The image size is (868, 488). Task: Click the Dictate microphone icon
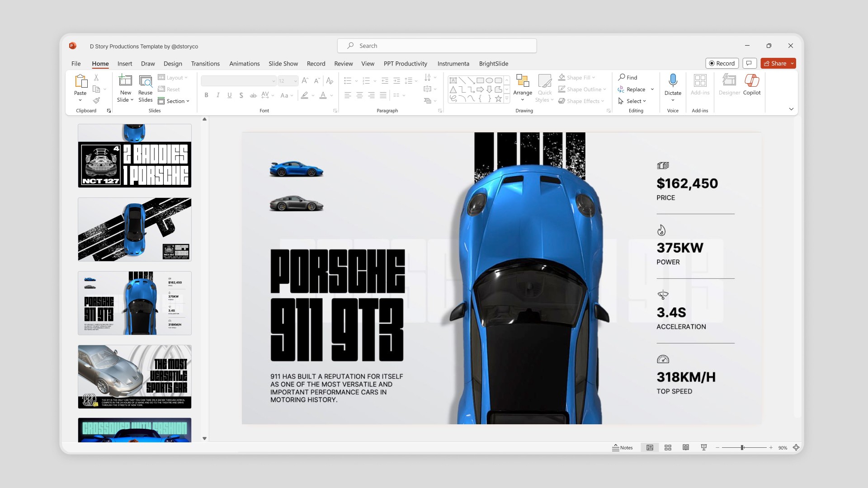pyautogui.click(x=673, y=80)
